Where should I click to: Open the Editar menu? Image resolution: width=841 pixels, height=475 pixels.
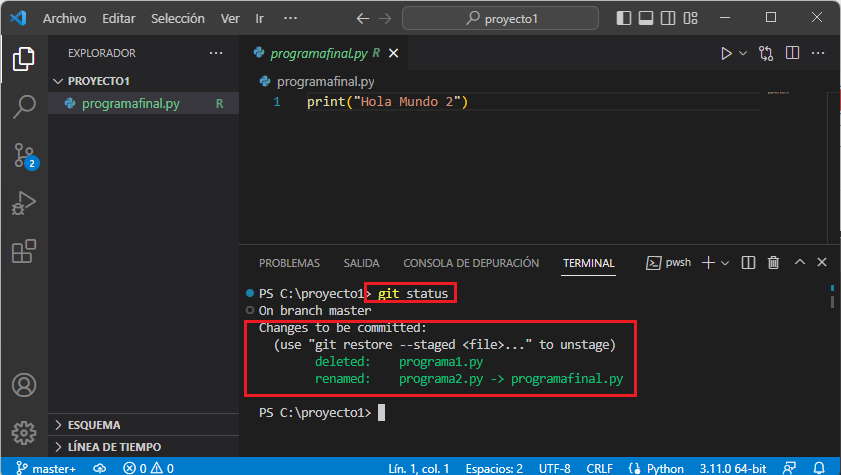click(x=119, y=18)
